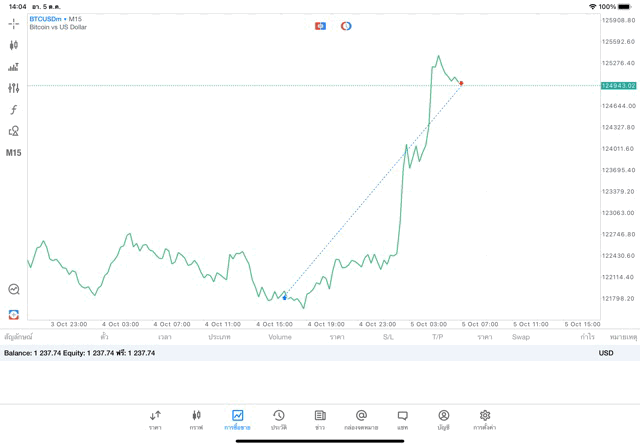Image resolution: width=640 pixels, height=447 pixels.
Task: Open chart settings sliders icon
Action: click(13, 88)
